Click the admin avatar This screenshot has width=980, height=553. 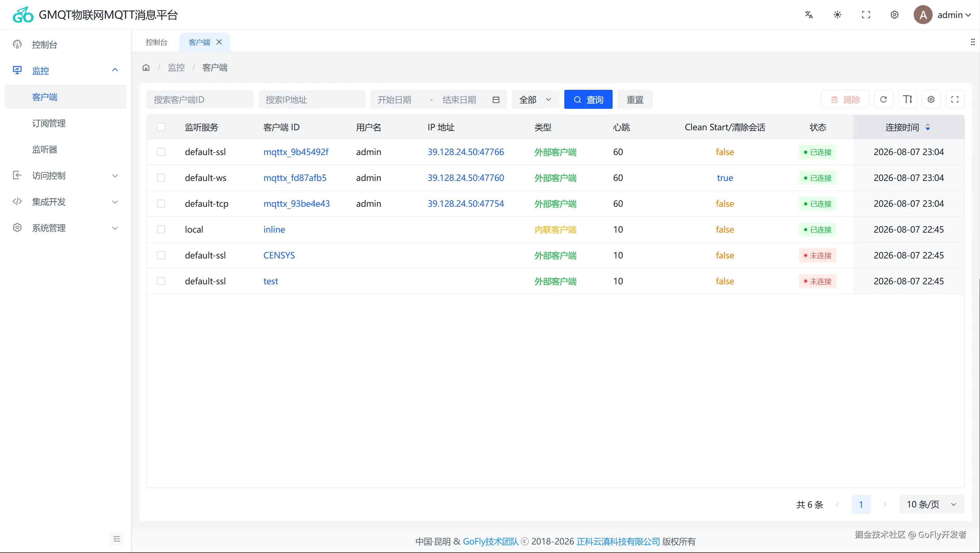pyautogui.click(x=923, y=15)
